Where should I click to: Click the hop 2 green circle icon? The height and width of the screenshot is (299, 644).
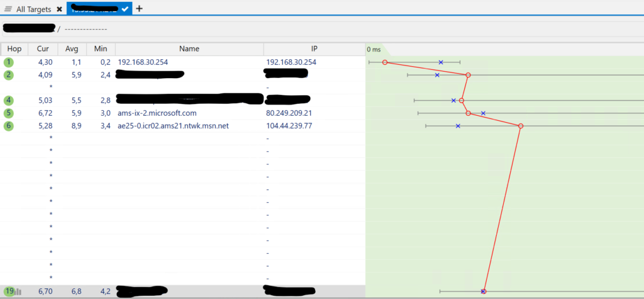click(x=8, y=75)
